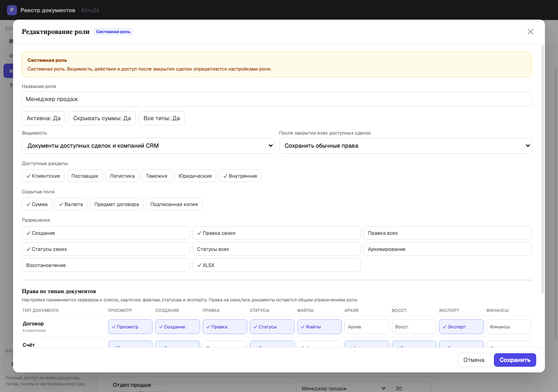Enable Финансы for the Договор row

click(x=509, y=327)
